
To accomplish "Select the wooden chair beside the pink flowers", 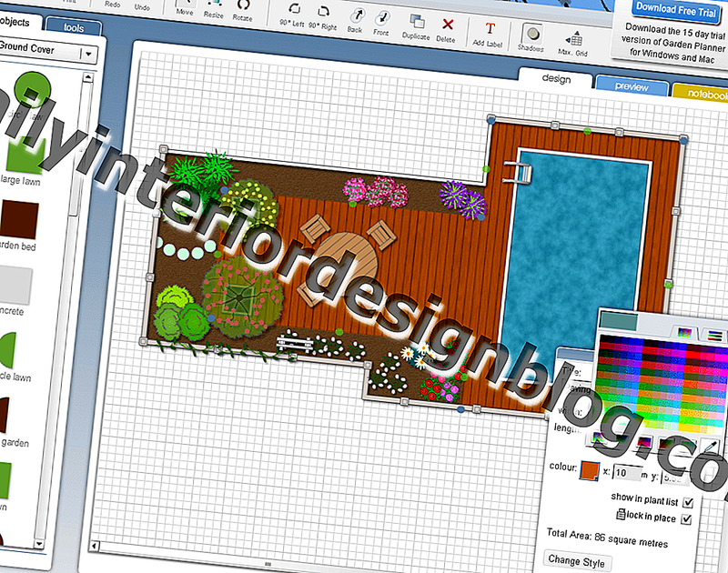I will pos(381,235).
